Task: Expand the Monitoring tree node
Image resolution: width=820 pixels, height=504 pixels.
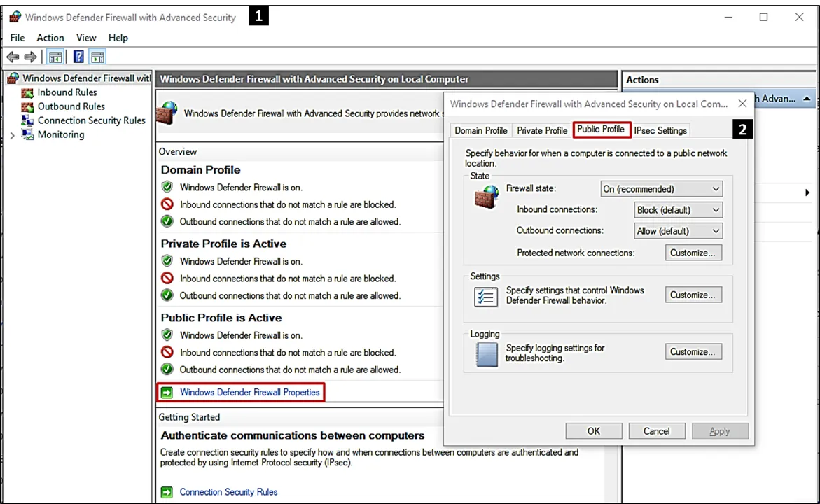Action: coord(13,135)
